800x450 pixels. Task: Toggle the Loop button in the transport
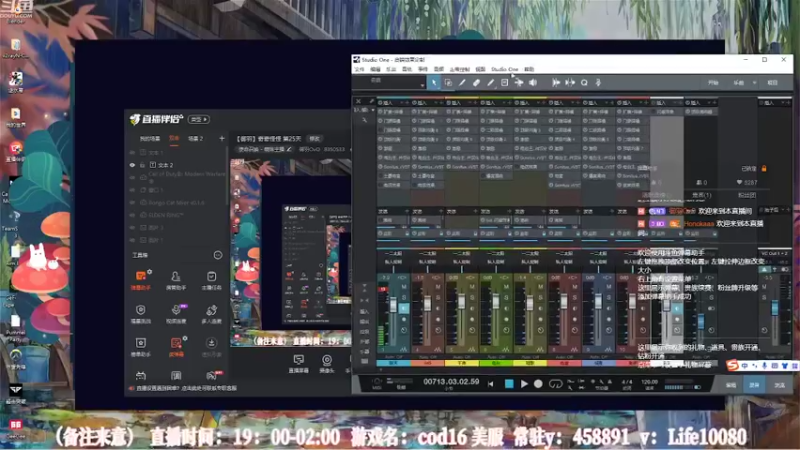[555, 384]
